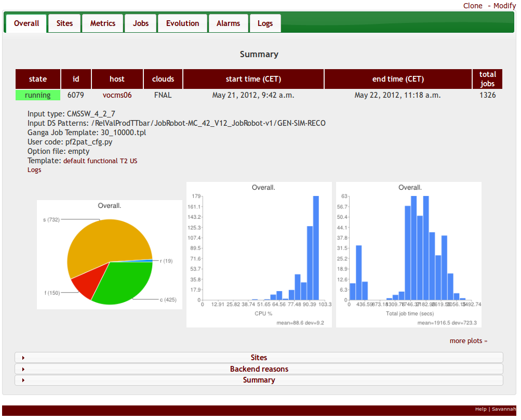The image size is (521, 420).
Task: Click the end time (CET) header
Action: tap(398, 79)
